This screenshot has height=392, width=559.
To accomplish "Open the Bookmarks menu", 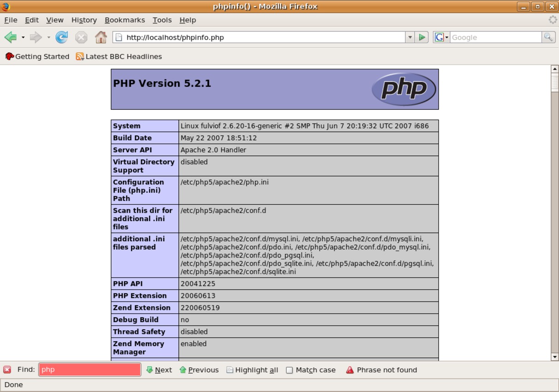I will [125, 20].
